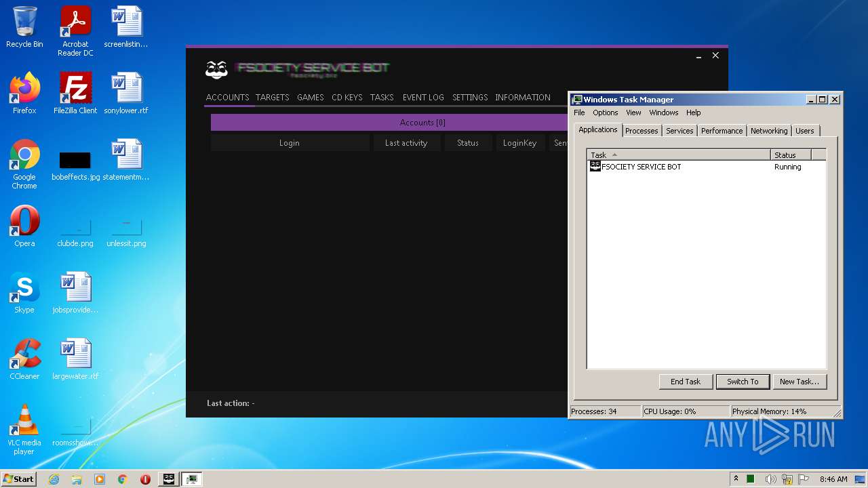Switch to Users tab in Task Manager
The height and width of the screenshot is (488, 868).
tap(805, 131)
